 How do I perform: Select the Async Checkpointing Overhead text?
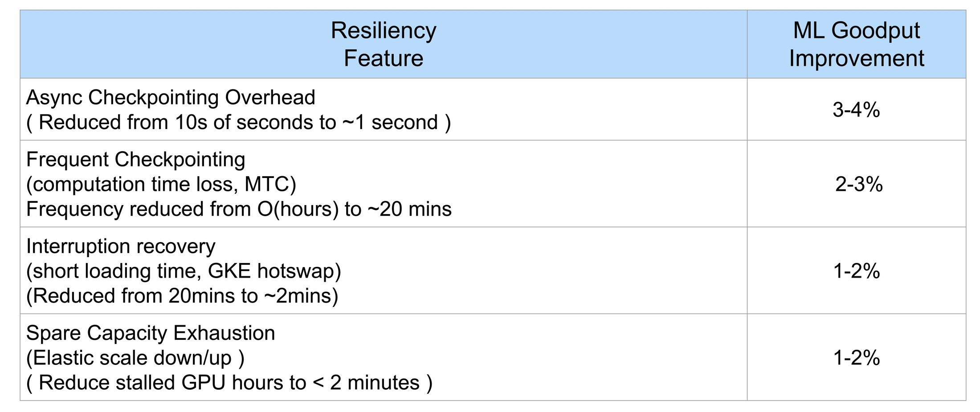click(171, 98)
